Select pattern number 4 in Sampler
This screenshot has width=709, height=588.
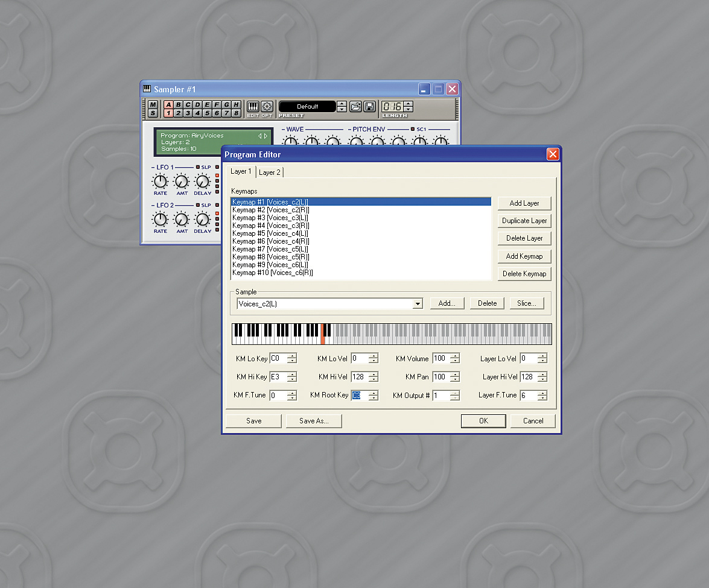(x=197, y=113)
